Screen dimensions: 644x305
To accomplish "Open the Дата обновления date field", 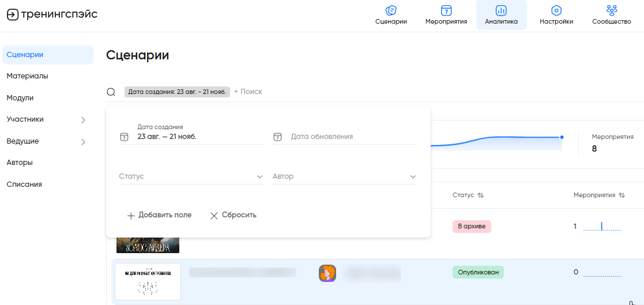I will pos(345,136).
